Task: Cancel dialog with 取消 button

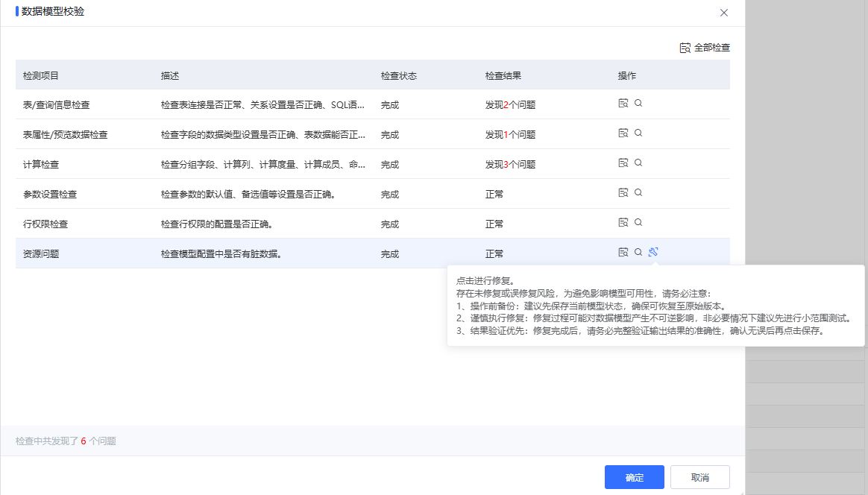Action: [x=699, y=477]
